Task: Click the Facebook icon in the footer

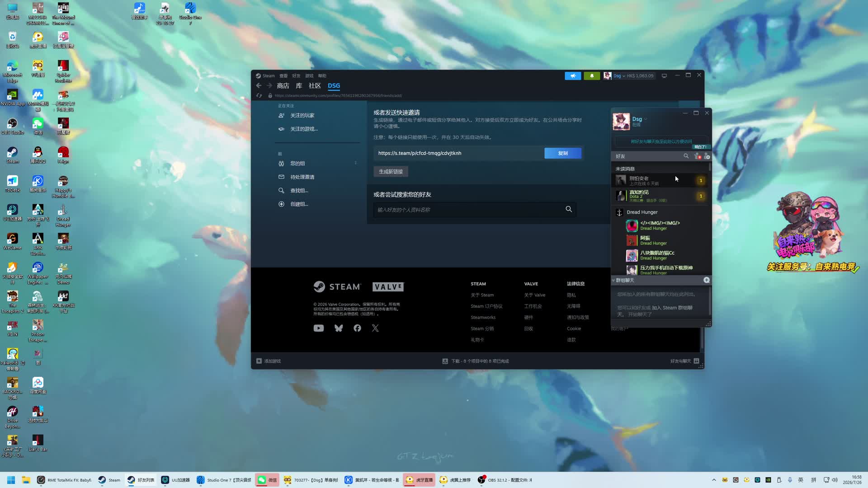Action: tap(357, 328)
